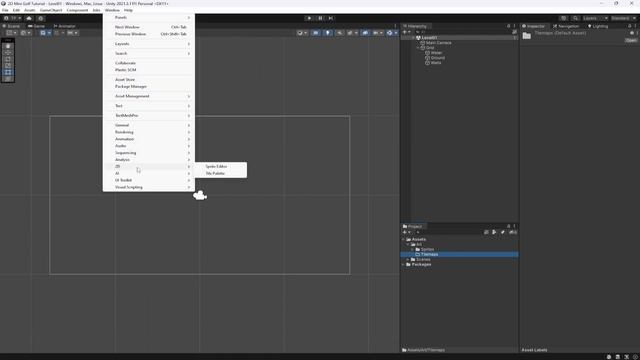Open the Edit menu

click(x=16, y=10)
